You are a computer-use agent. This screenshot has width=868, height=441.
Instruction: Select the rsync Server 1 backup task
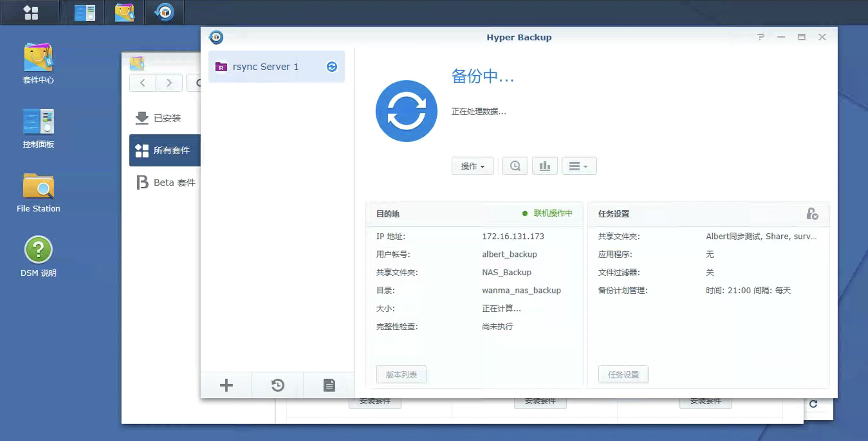point(276,67)
